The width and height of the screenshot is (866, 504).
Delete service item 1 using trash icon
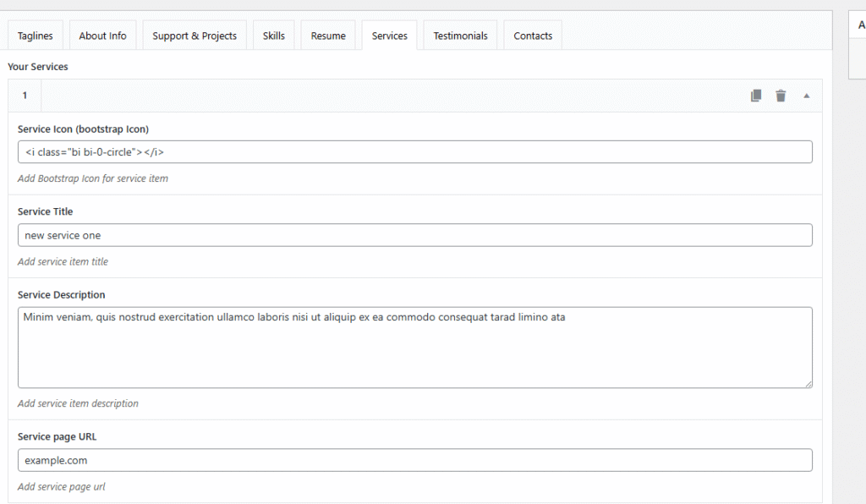[781, 96]
